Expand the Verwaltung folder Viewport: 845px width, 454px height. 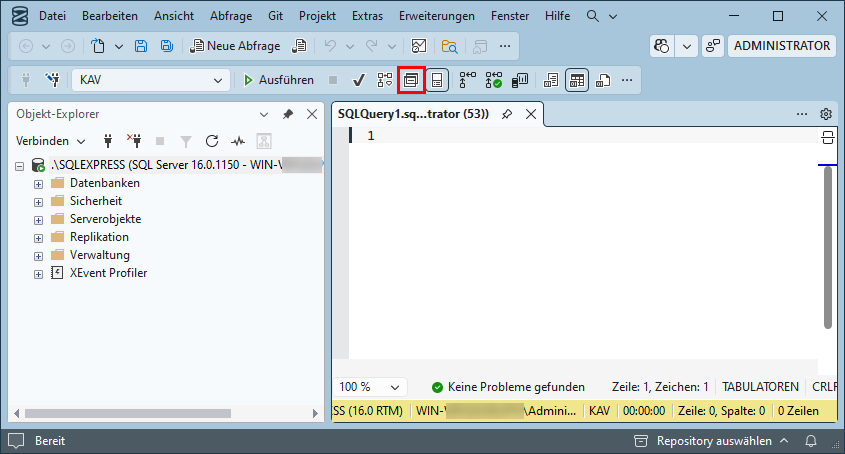tap(38, 256)
